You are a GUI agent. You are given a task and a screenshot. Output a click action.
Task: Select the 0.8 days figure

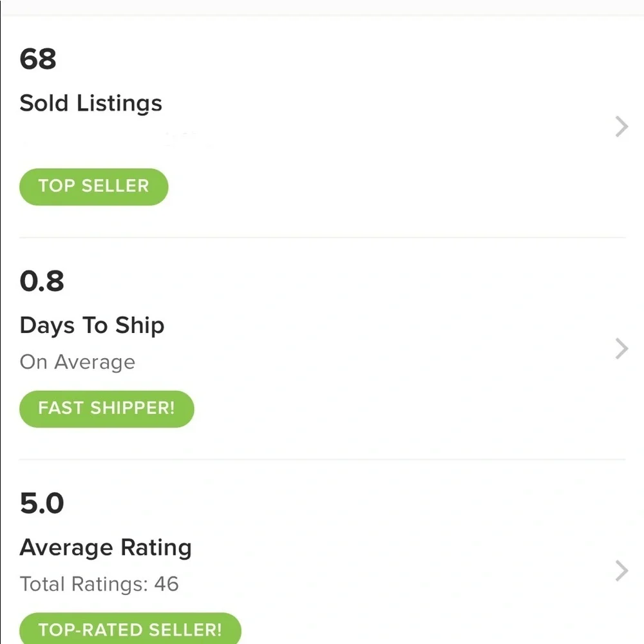pyautogui.click(x=42, y=281)
